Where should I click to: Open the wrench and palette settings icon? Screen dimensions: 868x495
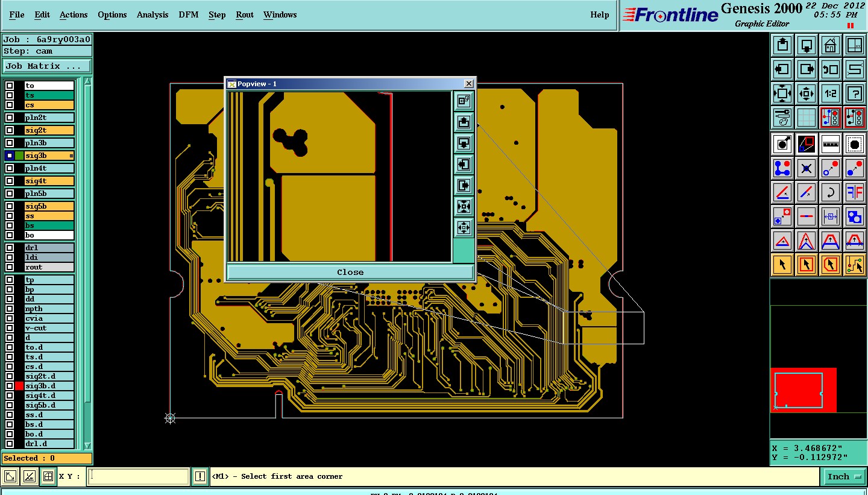[782, 118]
